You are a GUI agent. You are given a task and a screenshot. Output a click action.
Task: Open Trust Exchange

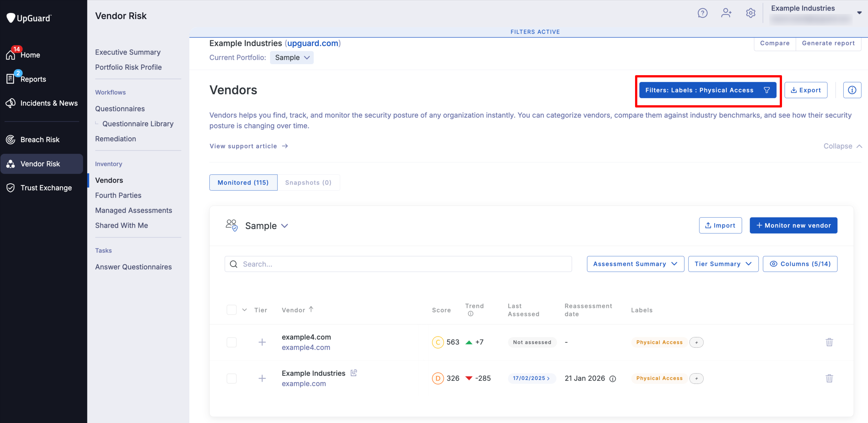click(46, 188)
